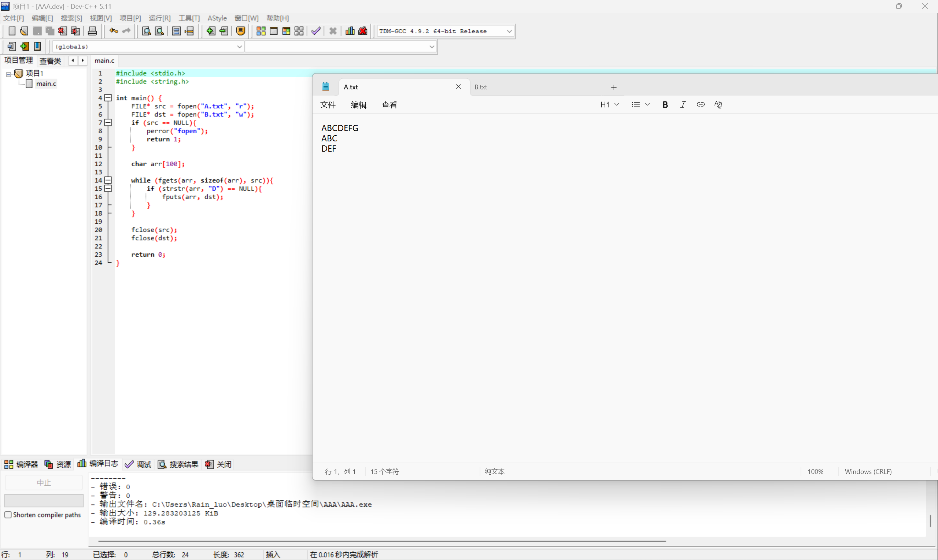Click the Debug checkmark icon in toolbar
938x560 pixels.
coord(316,31)
